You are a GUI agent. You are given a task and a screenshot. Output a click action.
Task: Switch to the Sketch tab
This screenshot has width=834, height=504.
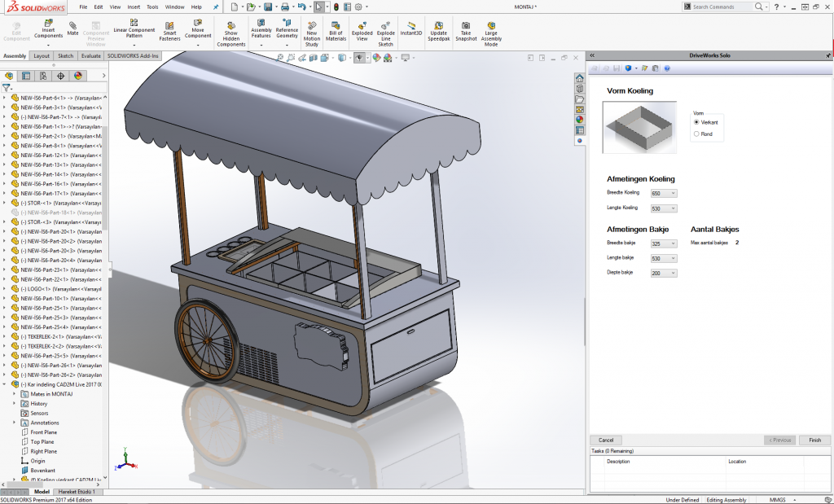(x=65, y=56)
